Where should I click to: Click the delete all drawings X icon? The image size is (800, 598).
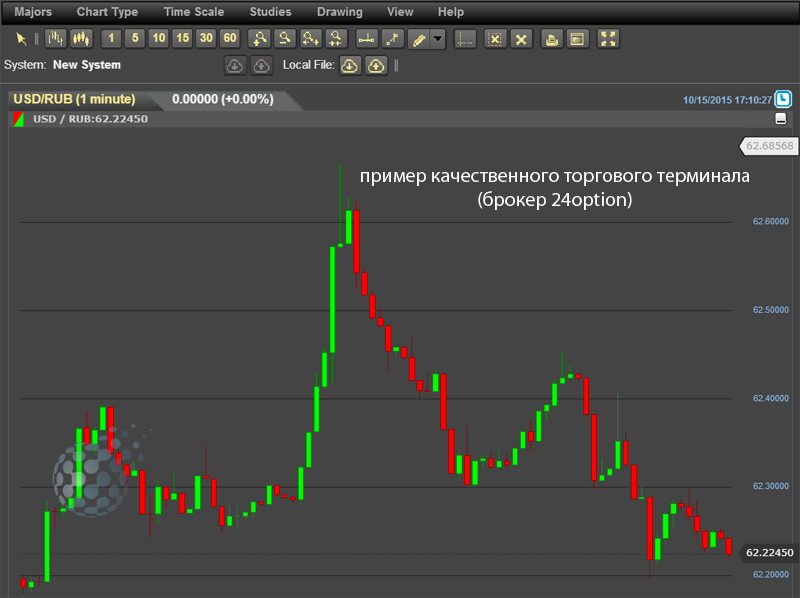tap(521, 39)
